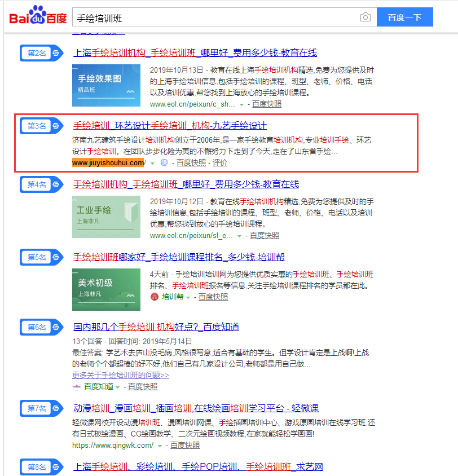Click the www.jiuyishouhui.com URL
This screenshot has height=476, width=458.
point(109,163)
